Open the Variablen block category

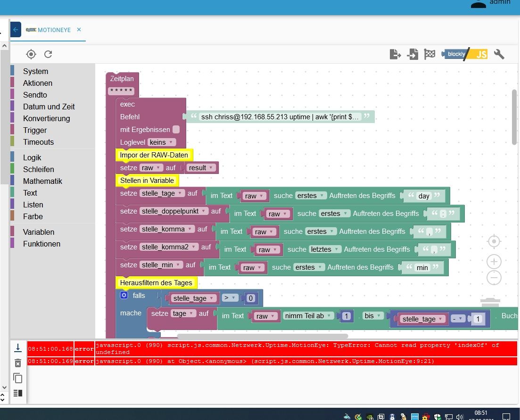click(39, 232)
